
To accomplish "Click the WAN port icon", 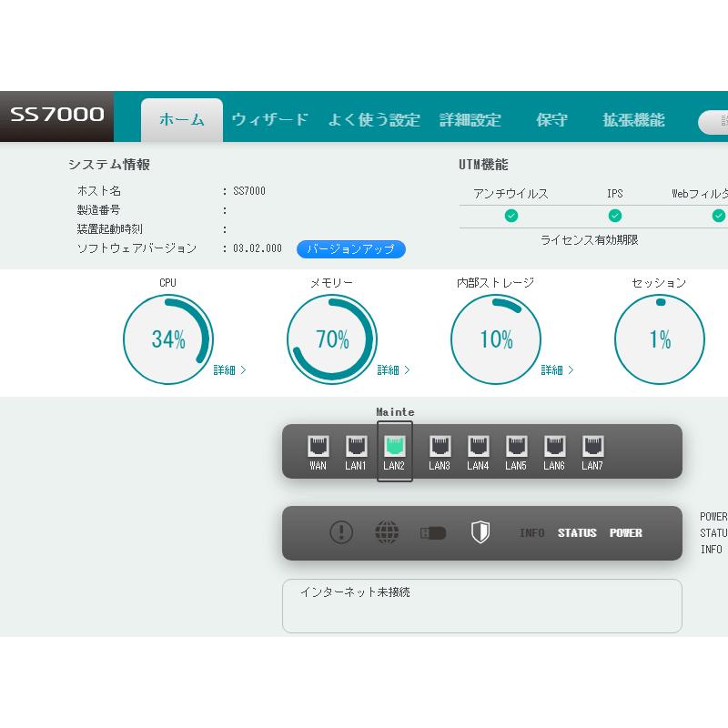I will tap(318, 446).
